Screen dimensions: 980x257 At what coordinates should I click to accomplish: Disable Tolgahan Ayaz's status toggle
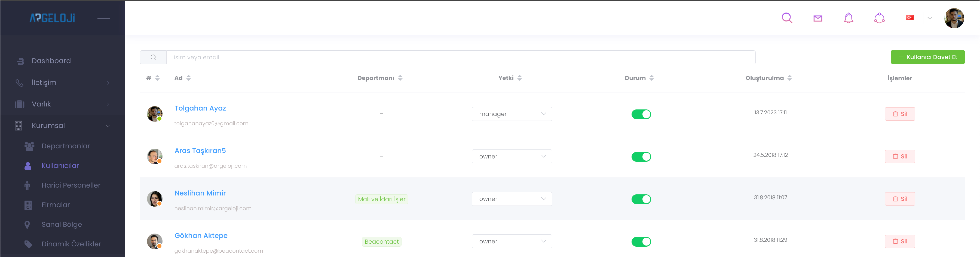(x=641, y=114)
